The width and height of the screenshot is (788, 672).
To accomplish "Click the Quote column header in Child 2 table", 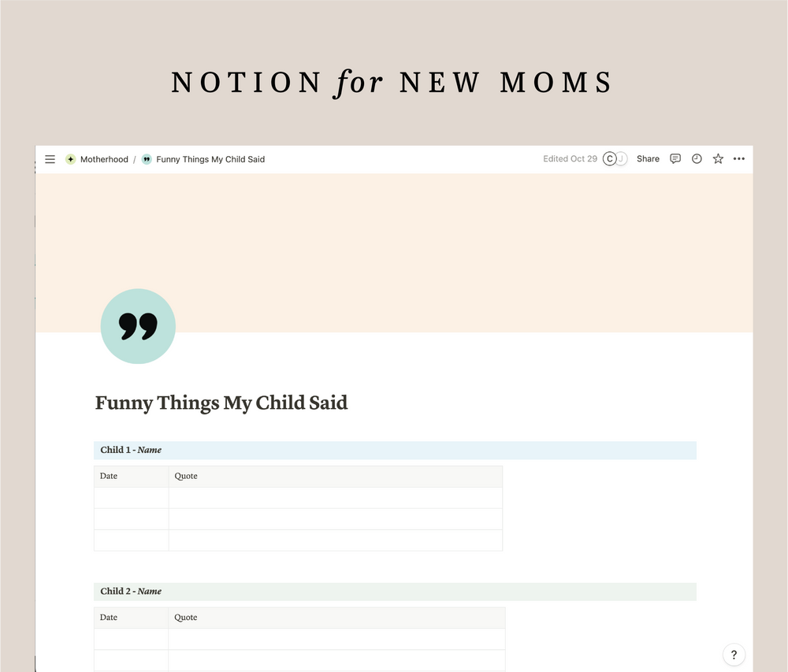I will [x=186, y=618].
